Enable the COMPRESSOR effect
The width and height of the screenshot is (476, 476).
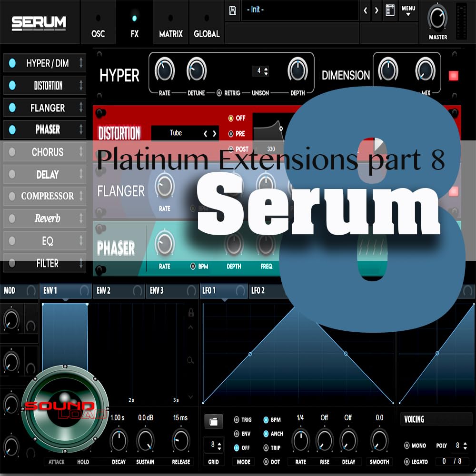12,196
